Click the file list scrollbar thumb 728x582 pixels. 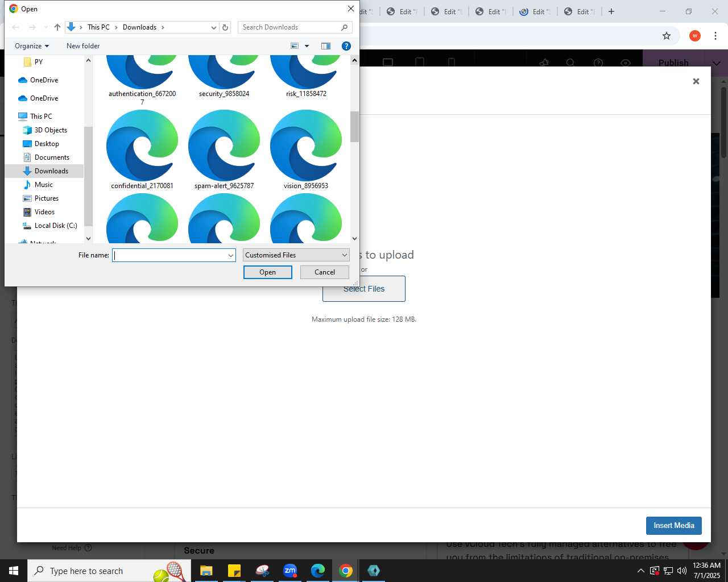pyautogui.click(x=354, y=126)
